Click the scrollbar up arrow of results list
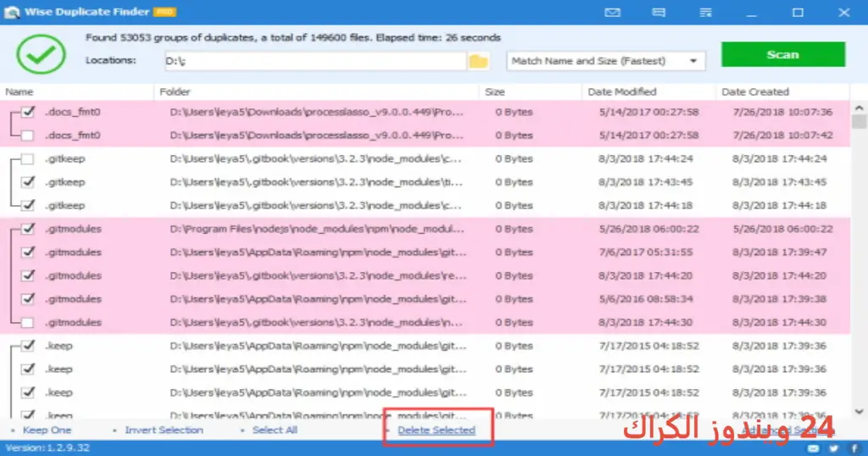Screen dimensions: 868x456 coord(859,108)
